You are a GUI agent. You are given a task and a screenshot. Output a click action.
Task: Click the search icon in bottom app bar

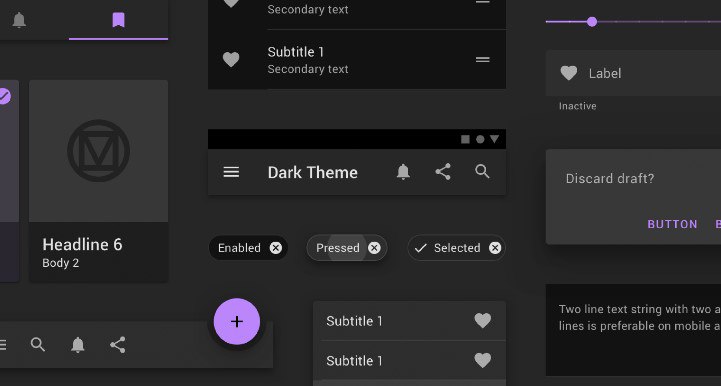pos(38,344)
